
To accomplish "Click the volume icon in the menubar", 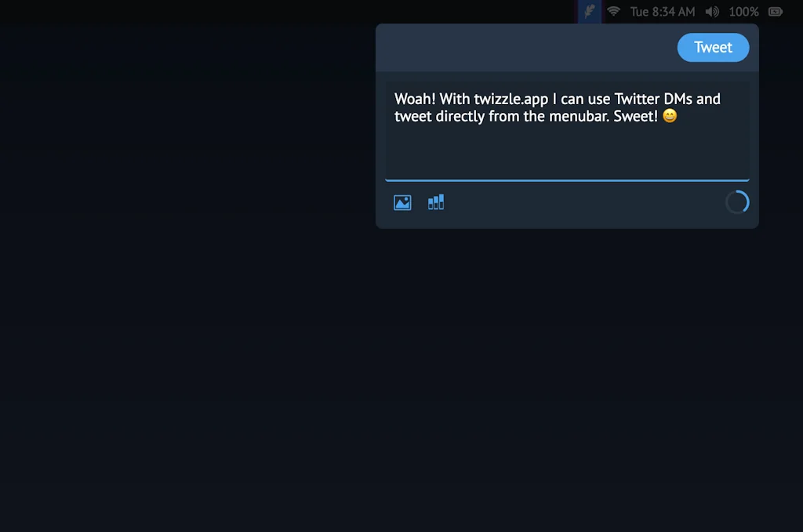I will [710, 11].
